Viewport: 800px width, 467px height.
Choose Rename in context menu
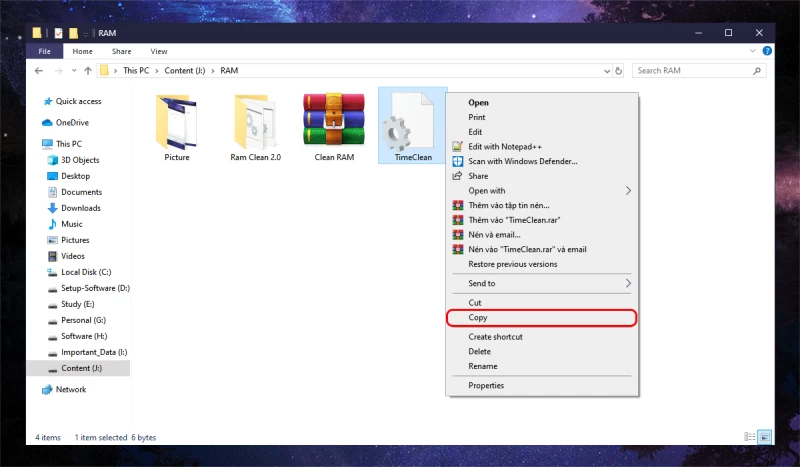point(542,366)
